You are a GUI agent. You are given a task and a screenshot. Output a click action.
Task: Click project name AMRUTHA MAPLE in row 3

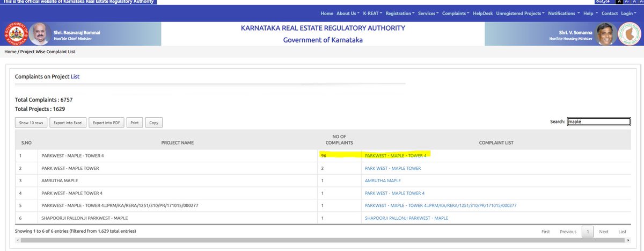pyautogui.click(x=59, y=181)
